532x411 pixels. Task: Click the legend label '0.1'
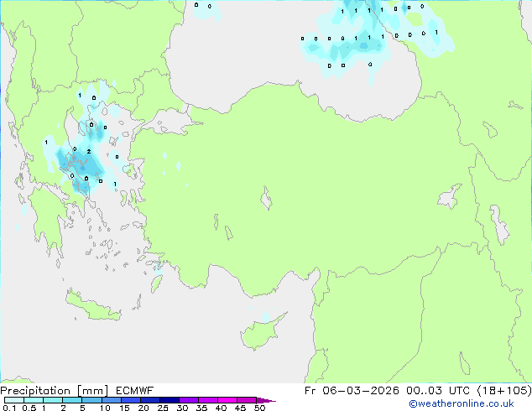[x=9, y=408]
